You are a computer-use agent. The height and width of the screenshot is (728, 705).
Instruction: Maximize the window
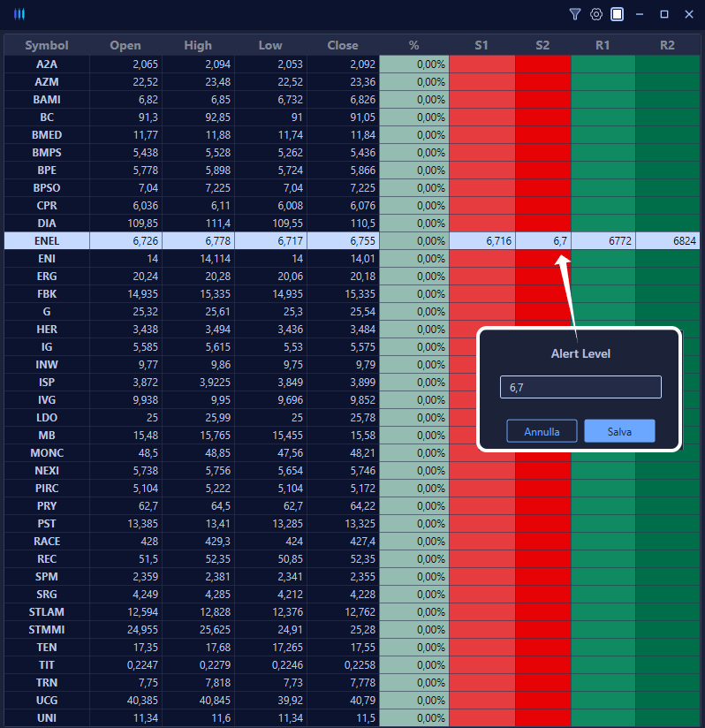click(x=664, y=14)
